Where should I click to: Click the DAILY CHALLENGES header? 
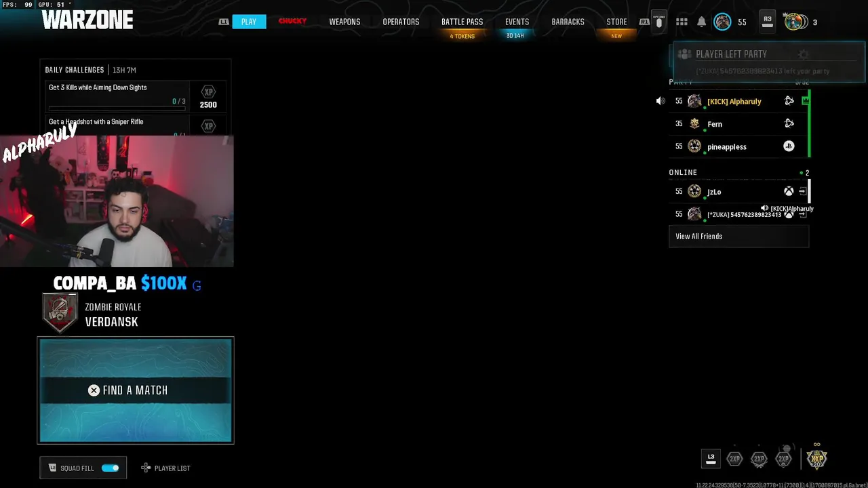coord(75,70)
